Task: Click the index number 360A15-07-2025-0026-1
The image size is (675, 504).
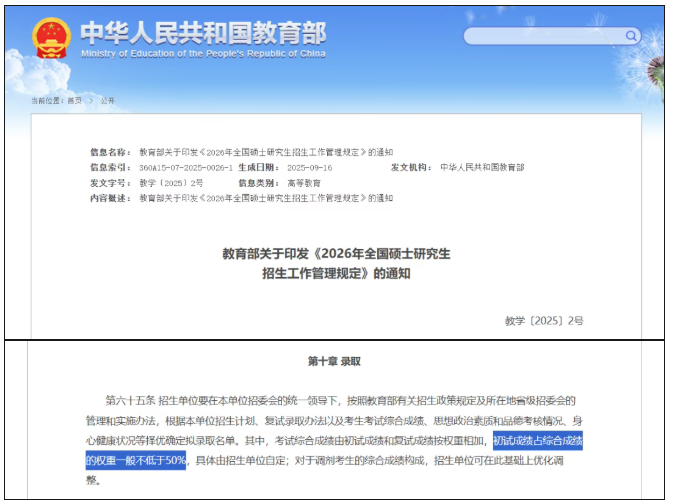Action: [x=185, y=168]
